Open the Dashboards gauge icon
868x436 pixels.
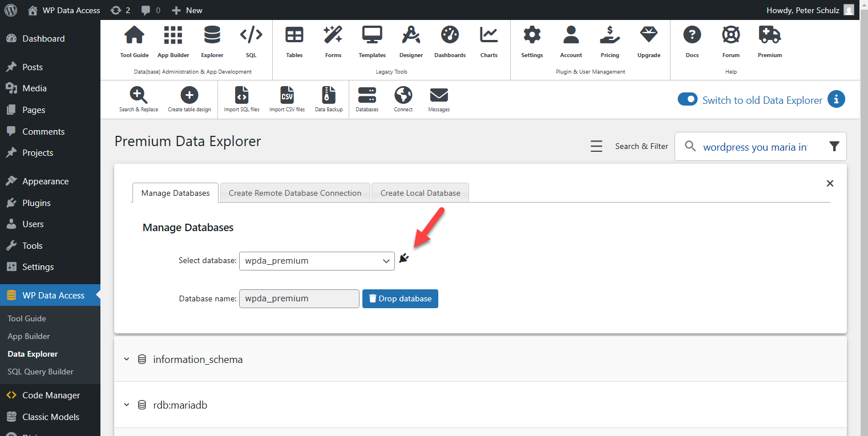point(450,35)
